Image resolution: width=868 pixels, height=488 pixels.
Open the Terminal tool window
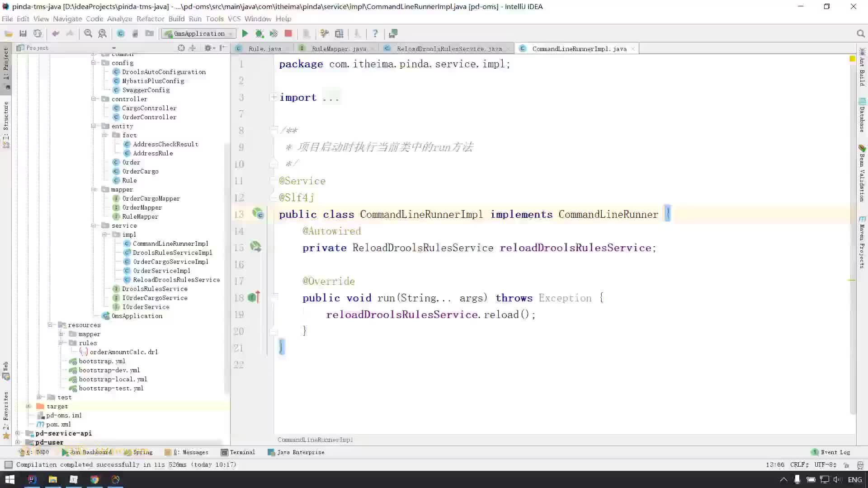[238, 452]
